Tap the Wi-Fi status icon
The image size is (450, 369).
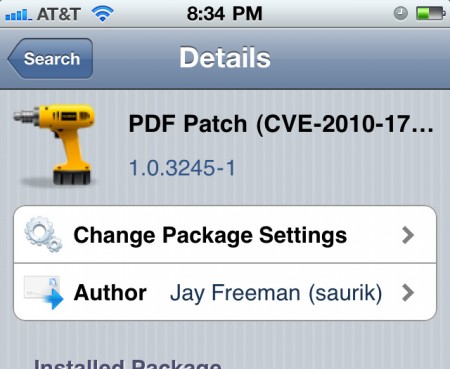pos(103,14)
